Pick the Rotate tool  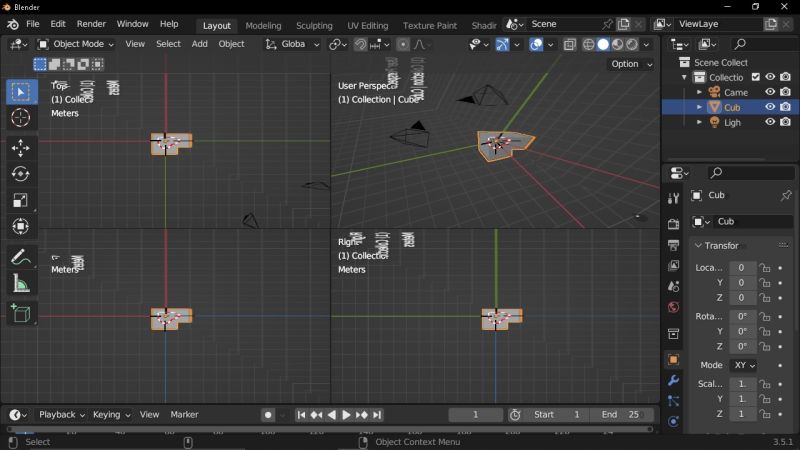click(21, 174)
